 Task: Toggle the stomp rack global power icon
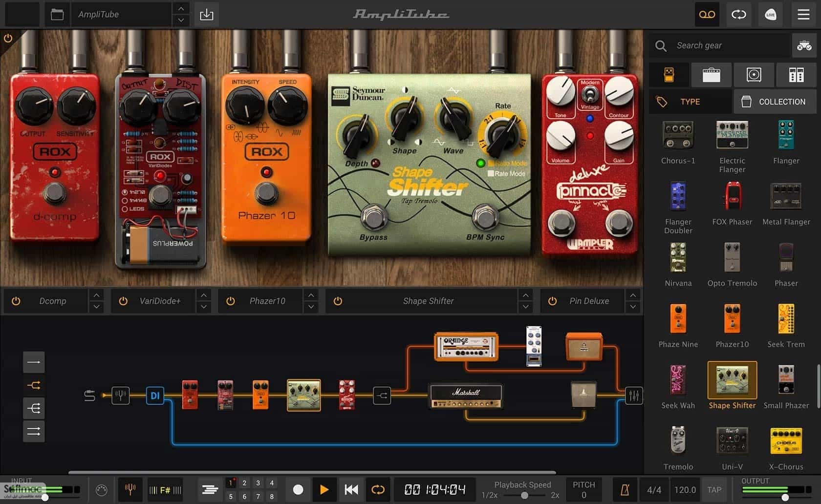(8, 38)
